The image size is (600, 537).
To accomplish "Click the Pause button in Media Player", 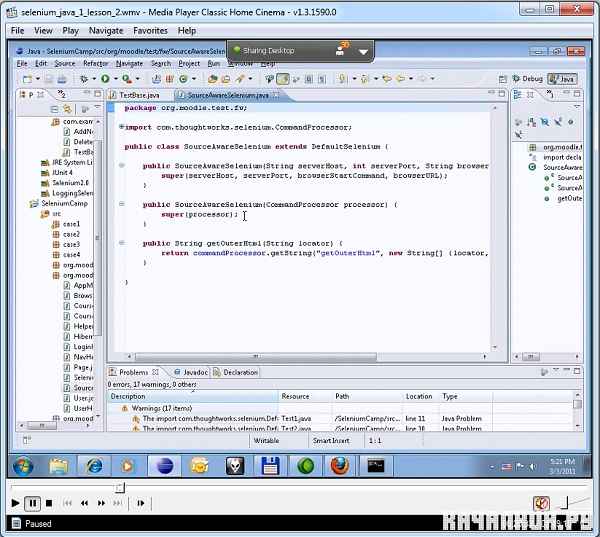I will point(33,503).
